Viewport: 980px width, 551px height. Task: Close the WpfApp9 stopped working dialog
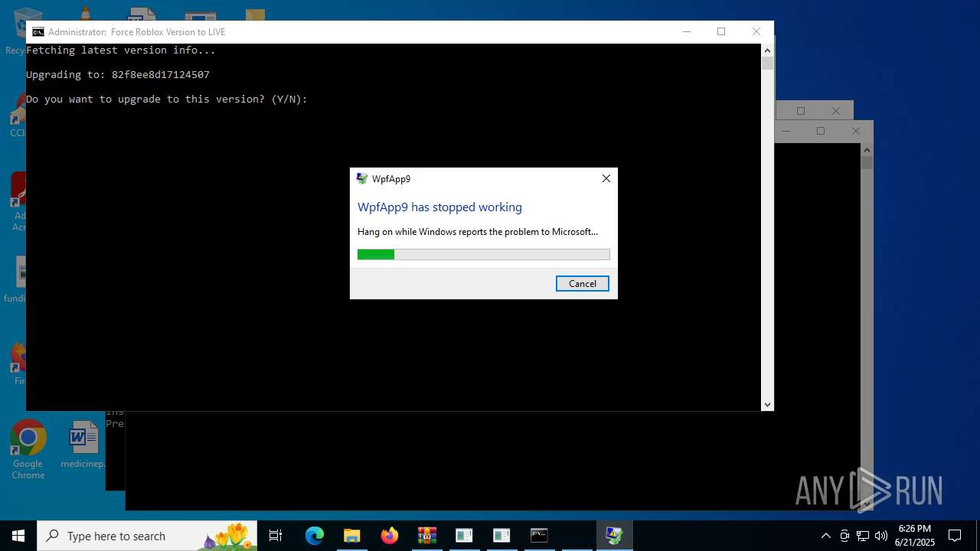click(x=606, y=178)
